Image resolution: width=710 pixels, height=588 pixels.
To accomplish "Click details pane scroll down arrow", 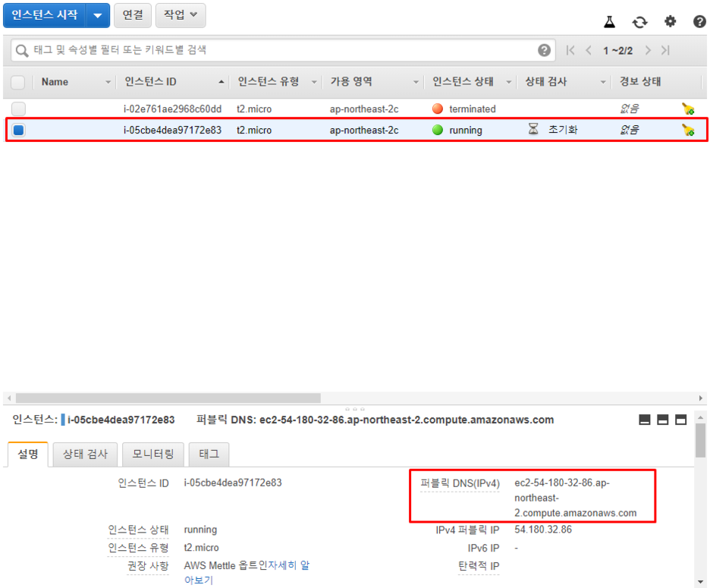I will [700, 582].
